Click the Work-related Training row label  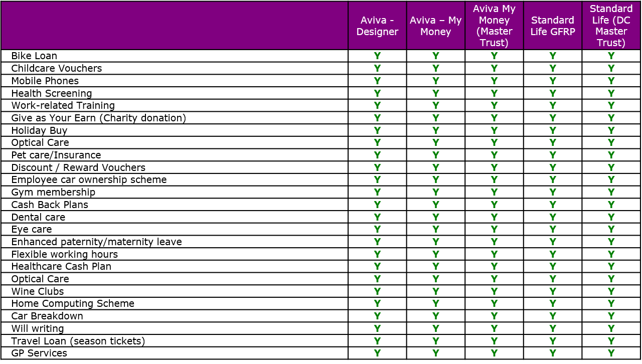[x=63, y=105]
